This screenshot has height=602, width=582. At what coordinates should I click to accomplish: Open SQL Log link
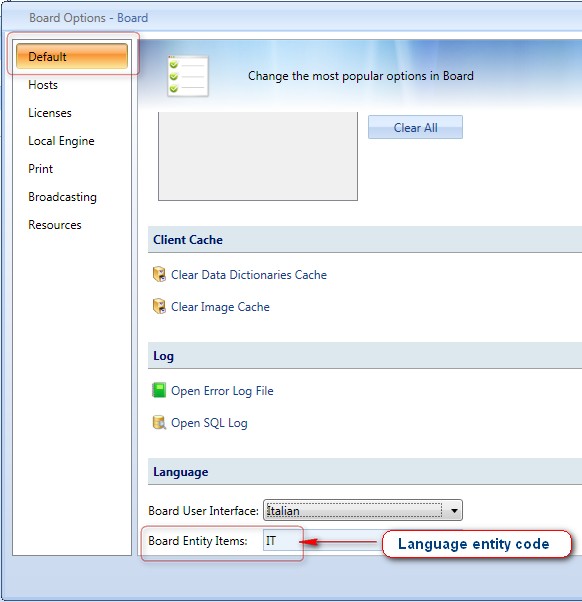pos(209,423)
